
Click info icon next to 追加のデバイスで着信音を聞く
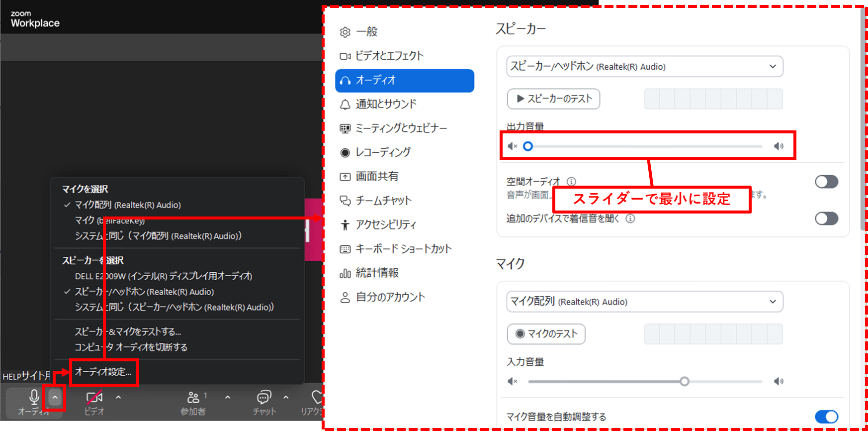pos(630,218)
